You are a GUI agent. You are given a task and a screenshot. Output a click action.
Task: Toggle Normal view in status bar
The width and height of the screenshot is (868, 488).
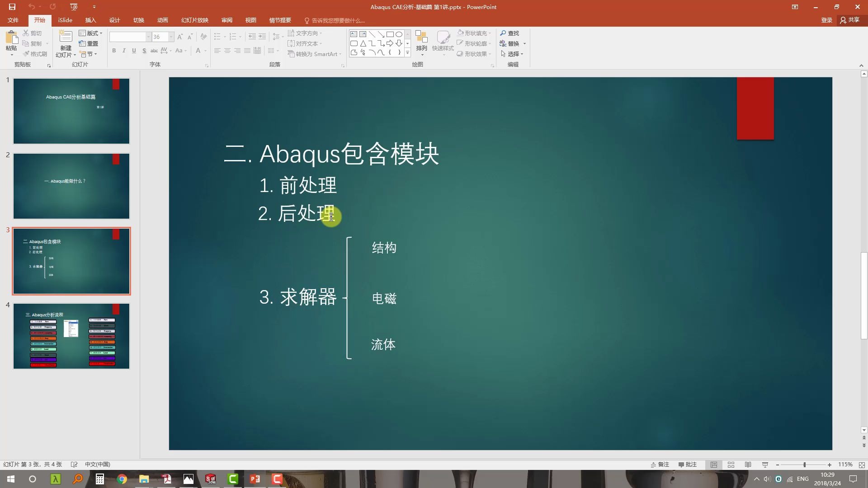pos(714,465)
